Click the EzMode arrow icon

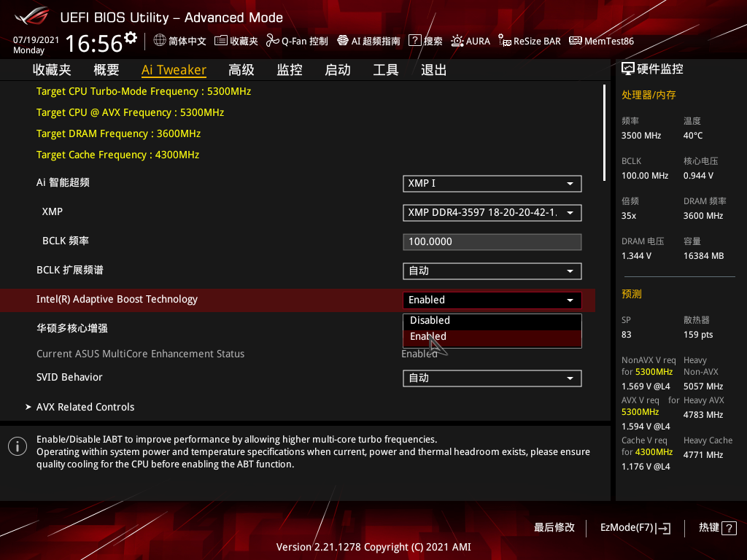point(663,528)
